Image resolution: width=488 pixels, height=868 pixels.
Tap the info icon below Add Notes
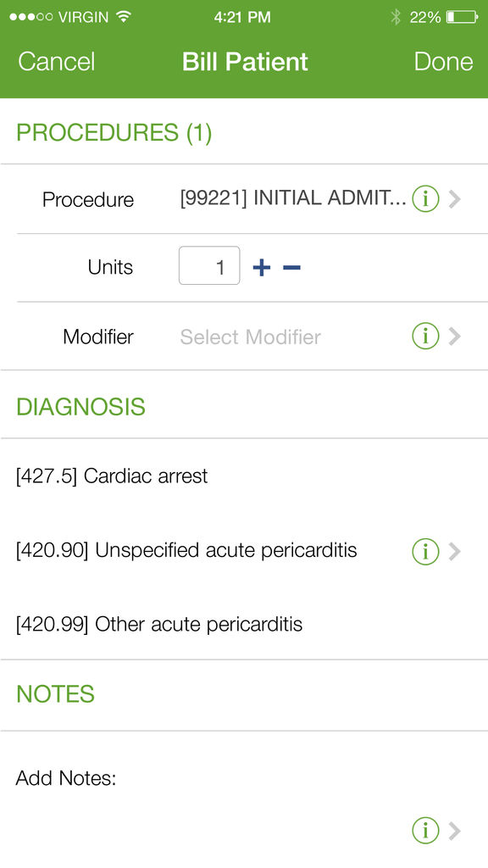pyautogui.click(x=425, y=831)
